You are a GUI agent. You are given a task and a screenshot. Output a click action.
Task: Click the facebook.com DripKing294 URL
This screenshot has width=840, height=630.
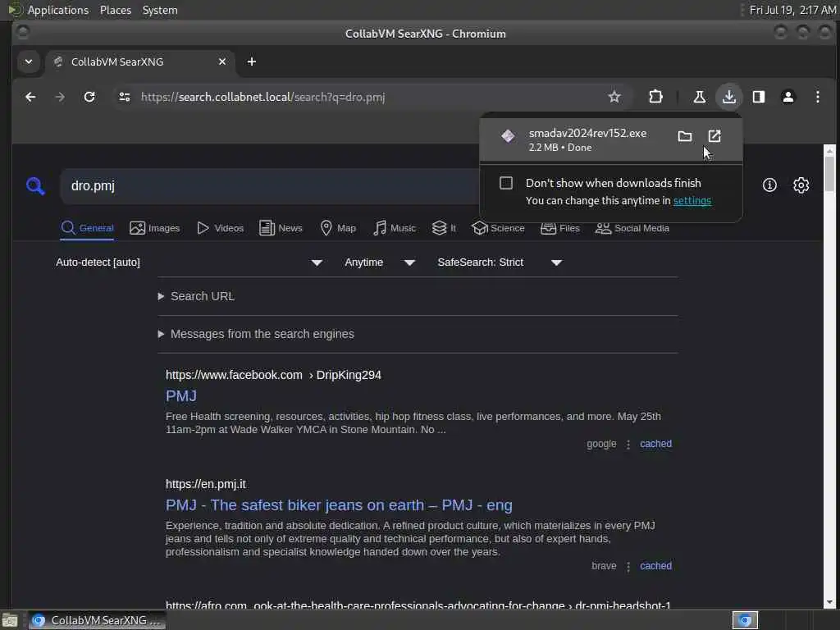coord(273,375)
